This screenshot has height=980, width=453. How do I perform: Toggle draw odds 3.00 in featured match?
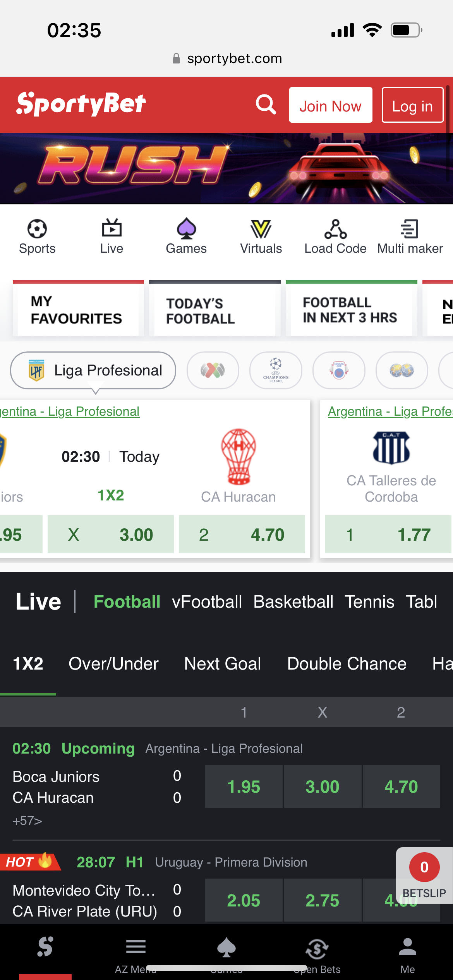[x=111, y=535]
